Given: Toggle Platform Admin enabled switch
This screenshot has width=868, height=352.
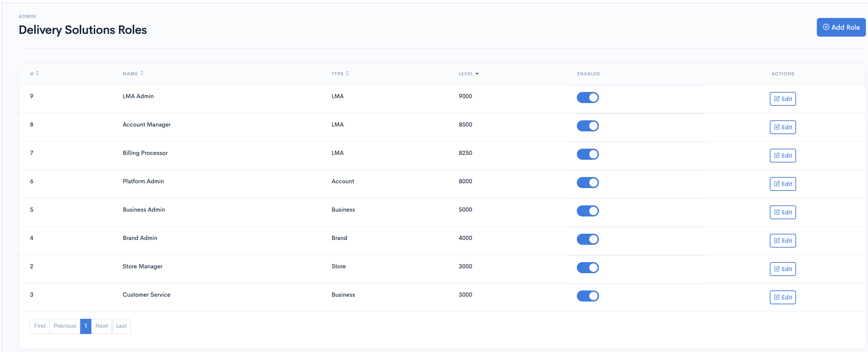Looking at the screenshot, I should (588, 183).
